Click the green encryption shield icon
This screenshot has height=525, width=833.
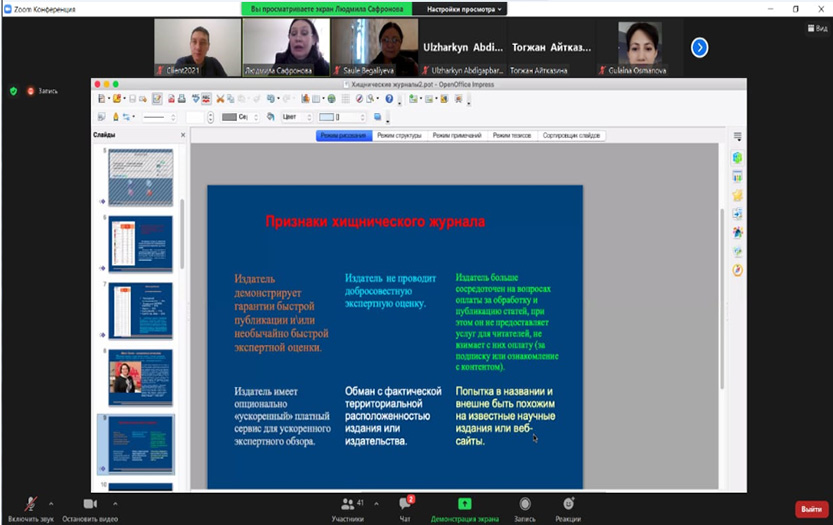point(13,91)
